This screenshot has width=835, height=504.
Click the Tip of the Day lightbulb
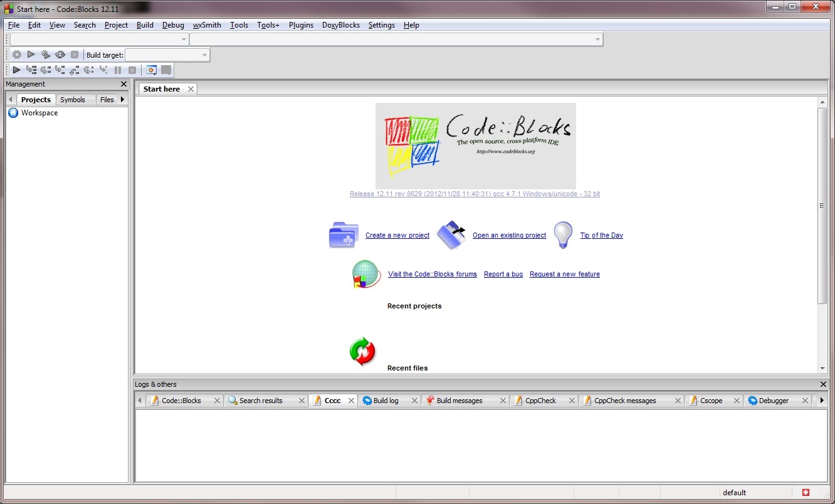point(563,235)
